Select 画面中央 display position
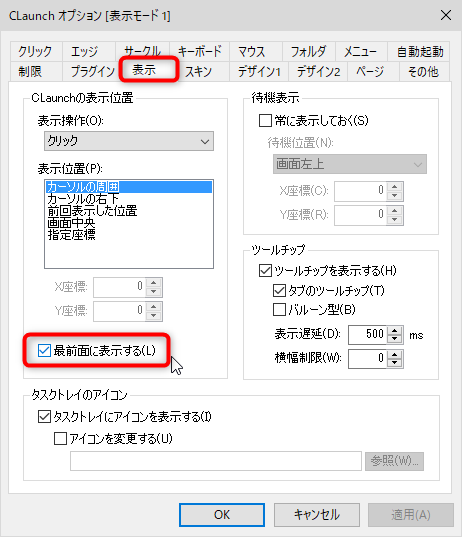462x537 pixels. point(129,223)
